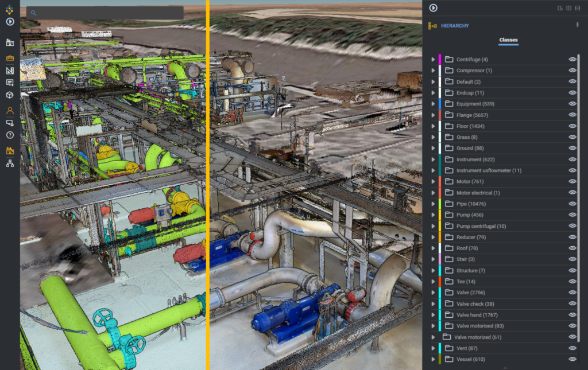Hide the Flange (5657) class

572,115
